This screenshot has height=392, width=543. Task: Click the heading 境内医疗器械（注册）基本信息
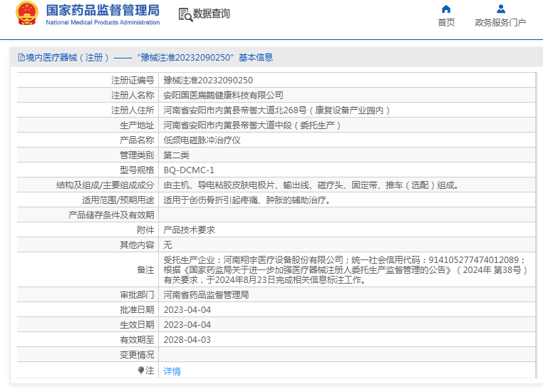coord(149,58)
